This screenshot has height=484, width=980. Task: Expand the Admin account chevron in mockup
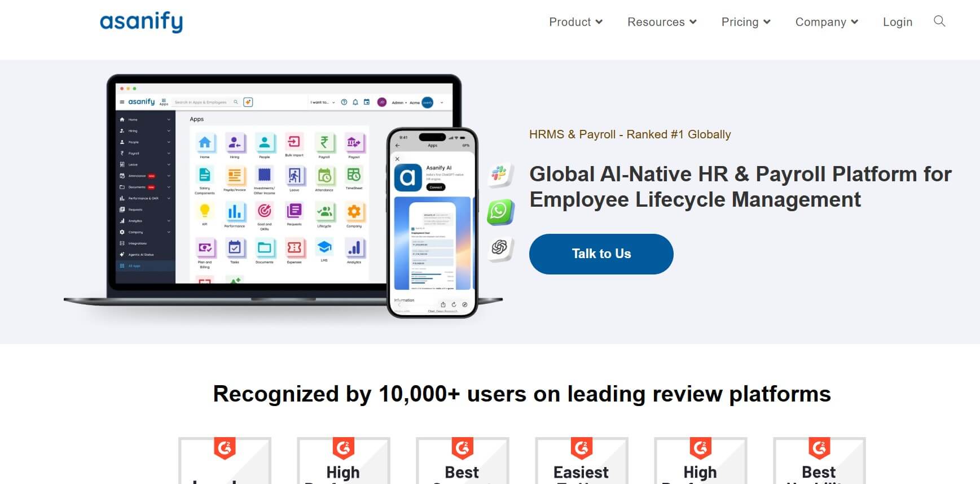tap(442, 103)
